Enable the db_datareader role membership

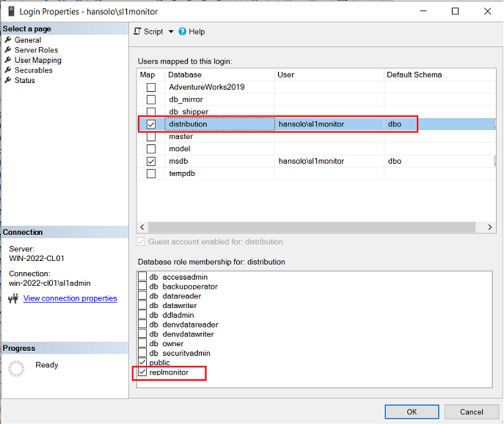coord(142,295)
